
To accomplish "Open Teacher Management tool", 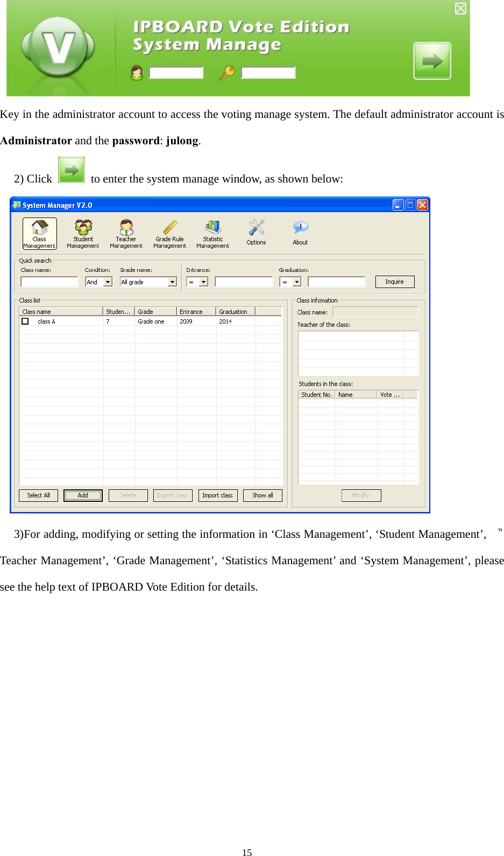I will tap(126, 234).
